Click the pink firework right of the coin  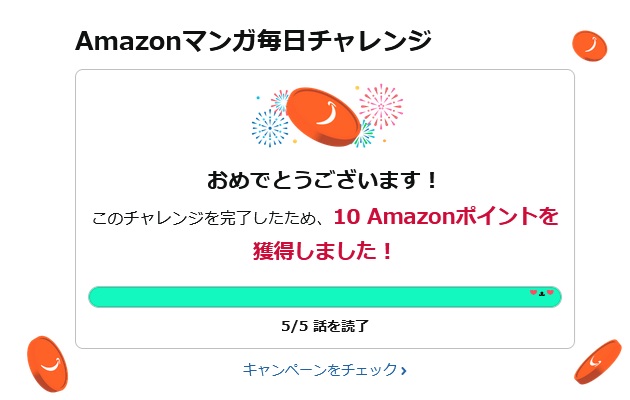(x=379, y=105)
